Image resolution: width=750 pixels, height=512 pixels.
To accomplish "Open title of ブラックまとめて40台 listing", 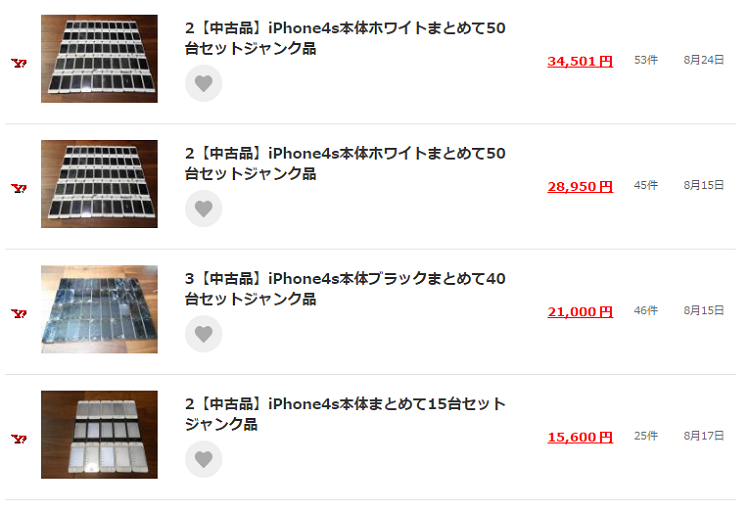I will pos(345,289).
